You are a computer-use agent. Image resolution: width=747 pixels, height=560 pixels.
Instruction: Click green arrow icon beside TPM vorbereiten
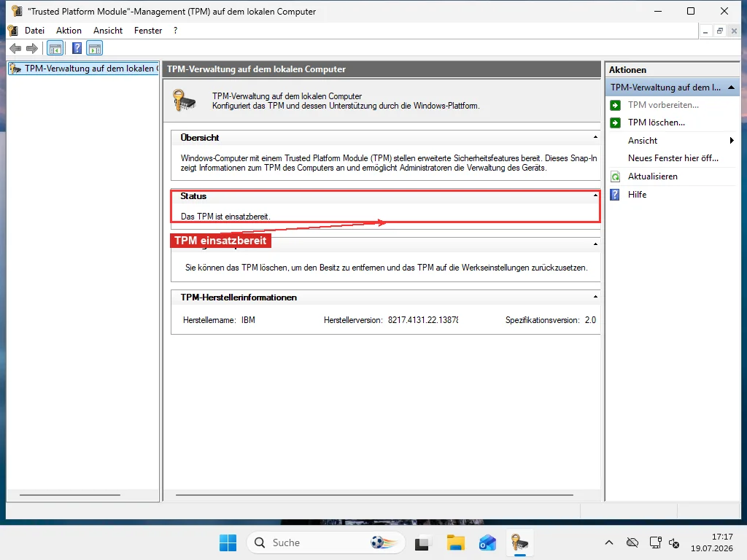pyautogui.click(x=615, y=105)
